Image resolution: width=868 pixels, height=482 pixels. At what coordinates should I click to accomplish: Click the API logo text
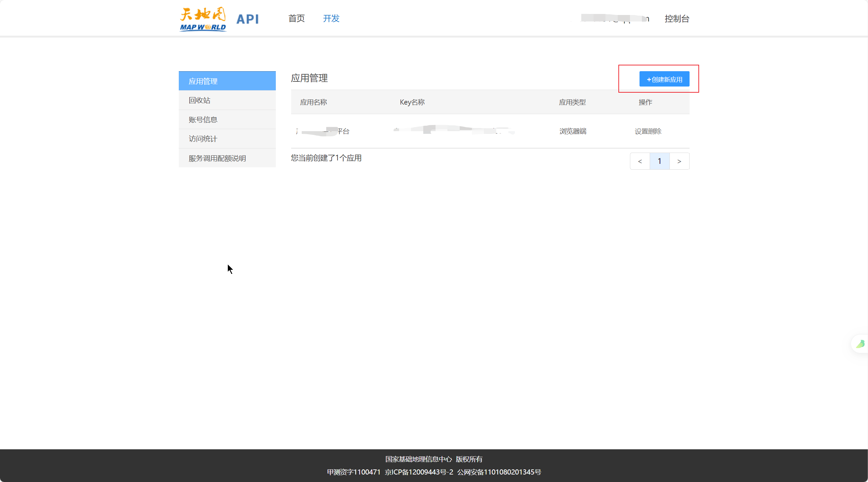(248, 19)
